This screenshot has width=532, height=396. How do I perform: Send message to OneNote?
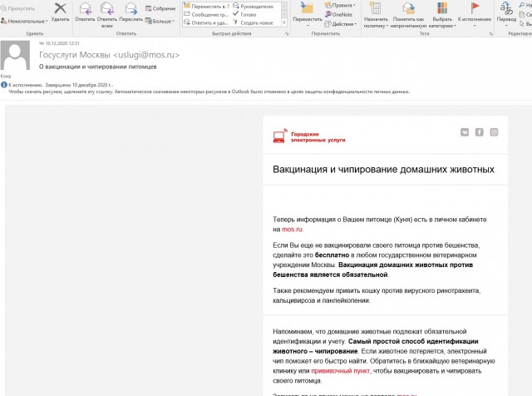tap(338, 15)
